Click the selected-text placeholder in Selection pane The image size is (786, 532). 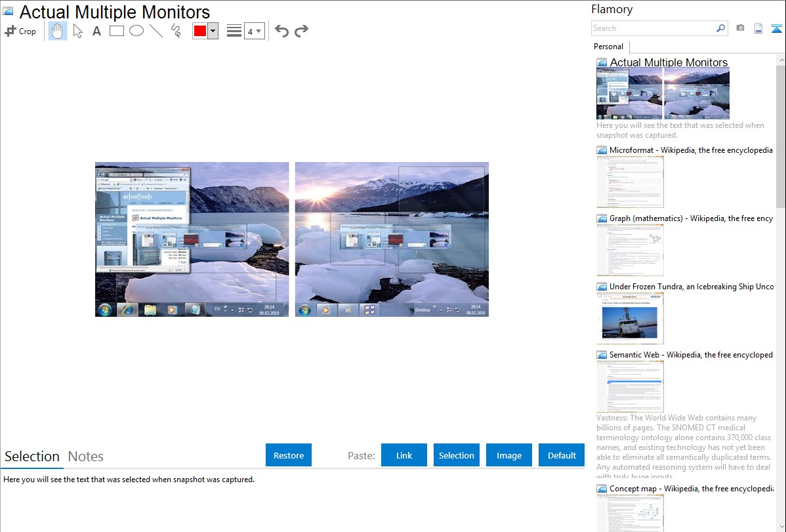129,480
